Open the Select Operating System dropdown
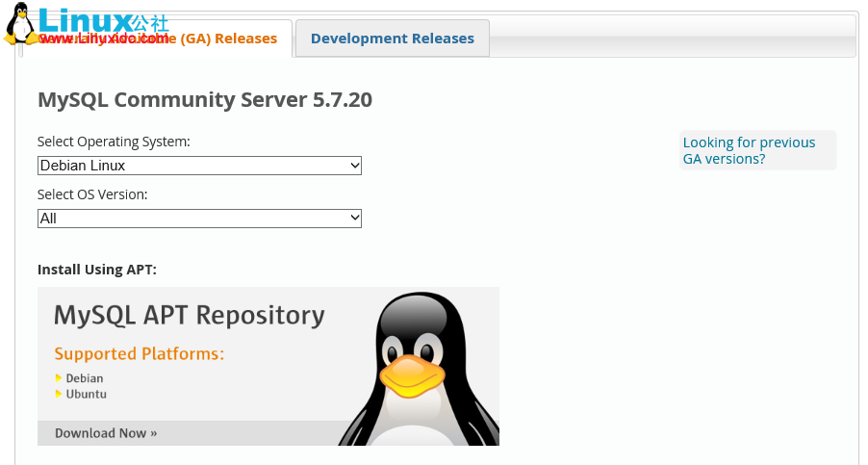This screenshot has width=868, height=465. tap(199, 166)
